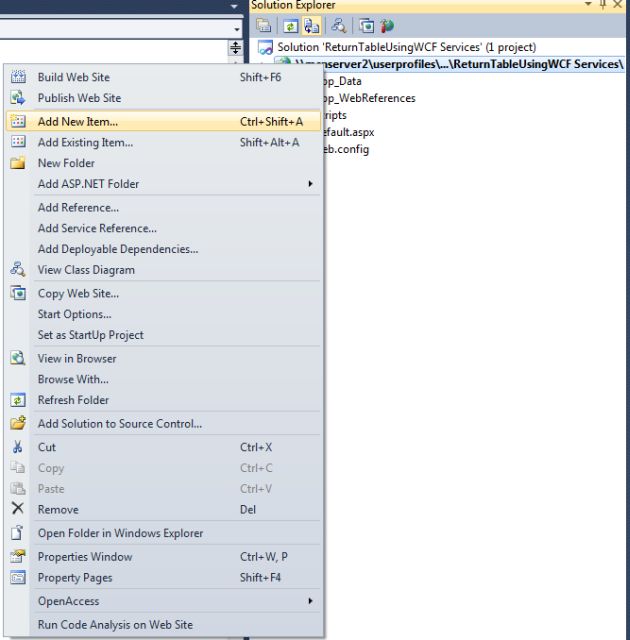The image size is (630, 640).
Task: Select Build Web Site from context menu
Action: coord(164,77)
